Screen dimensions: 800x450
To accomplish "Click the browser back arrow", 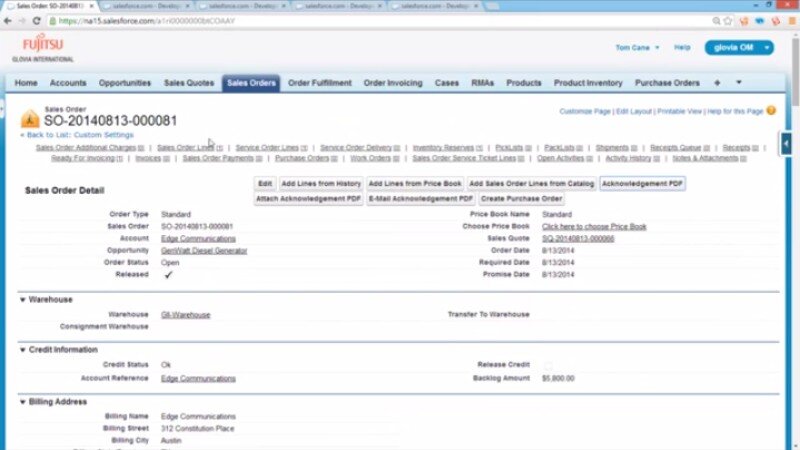I will click(x=9, y=20).
